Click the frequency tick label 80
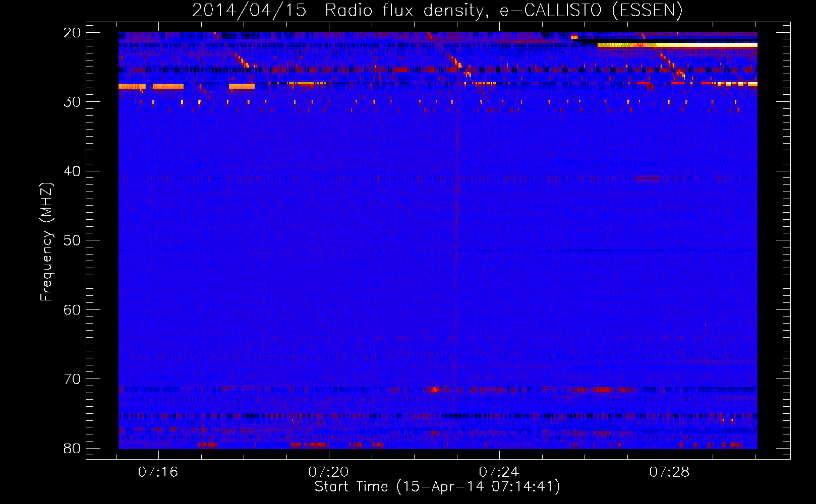 (72, 449)
